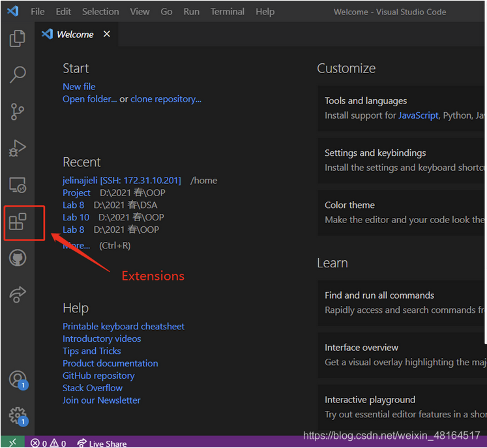Open the File menu
This screenshot has width=487, height=448.
38,12
